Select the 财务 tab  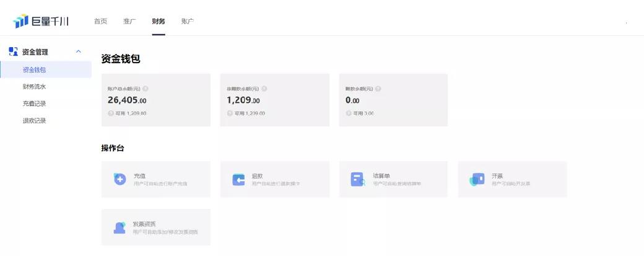[159, 21]
